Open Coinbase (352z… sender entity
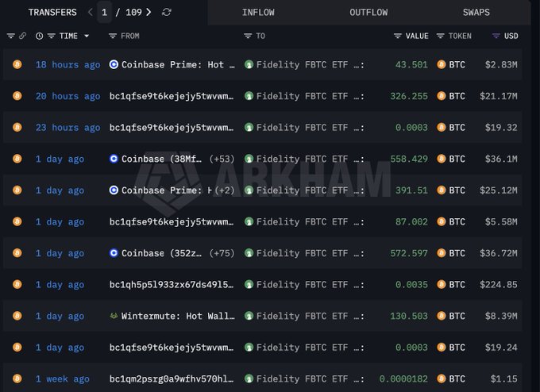Image resolution: width=540 pixels, height=392 pixels. (161, 253)
